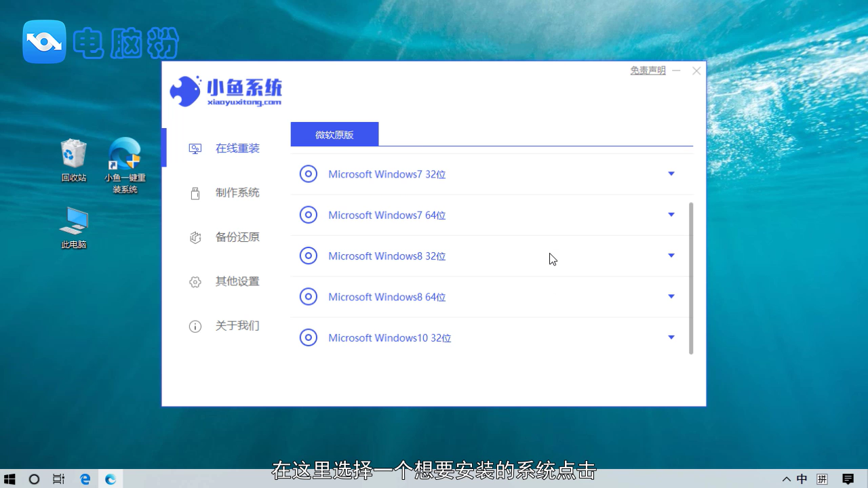
Task: Click the Microsoft Windows8 64位 text
Action: pyautogui.click(x=387, y=296)
